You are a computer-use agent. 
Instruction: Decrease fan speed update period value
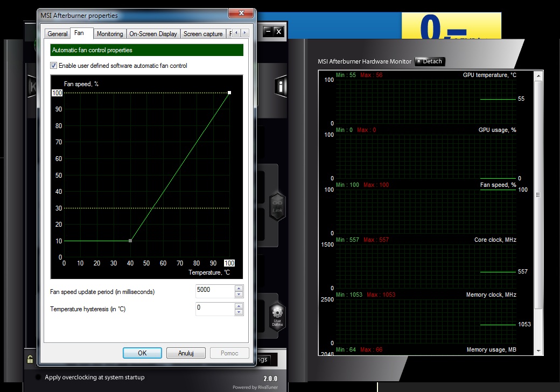(239, 295)
